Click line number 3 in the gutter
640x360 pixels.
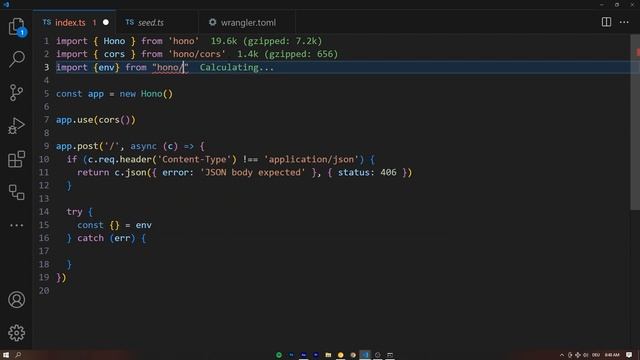click(47, 67)
